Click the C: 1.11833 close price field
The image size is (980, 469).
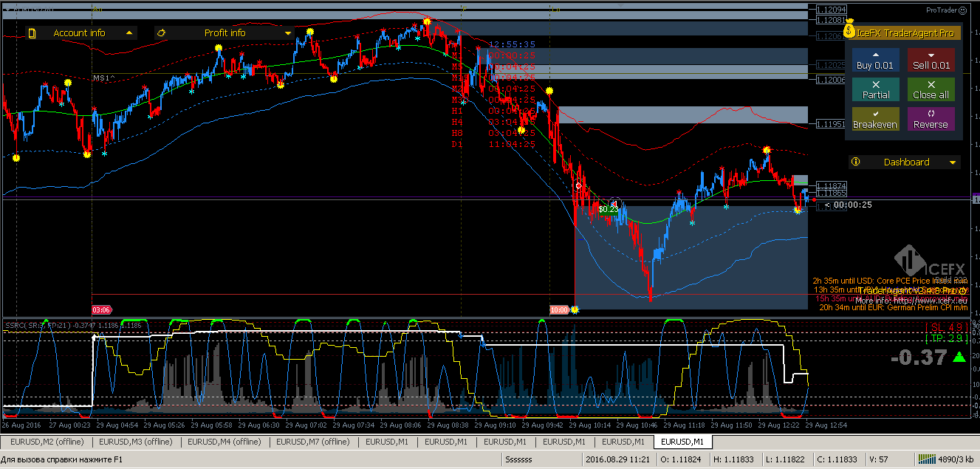click(837, 459)
